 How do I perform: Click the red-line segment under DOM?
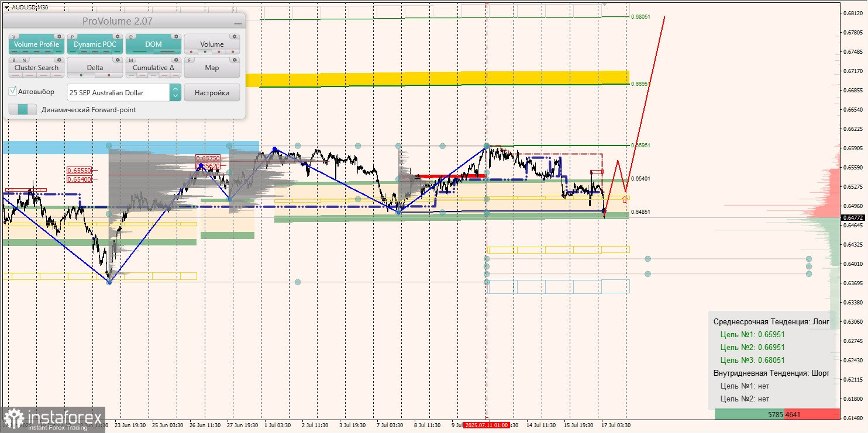point(167,52)
